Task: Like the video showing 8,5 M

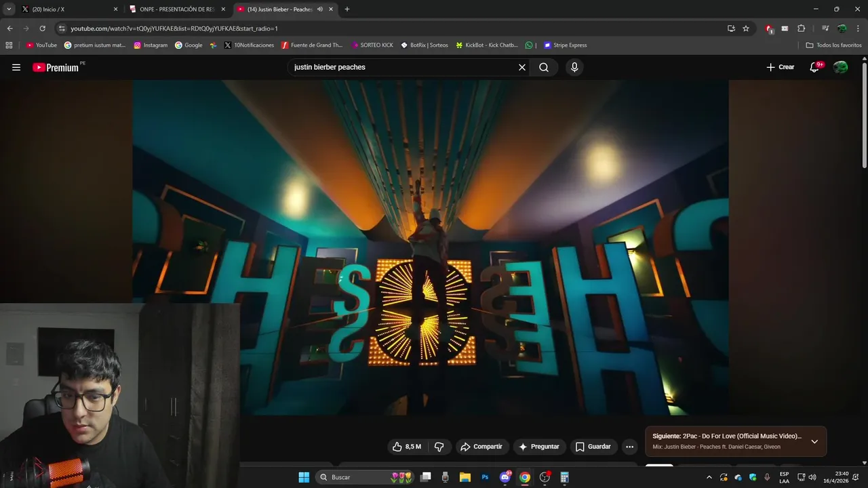Action: click(406, 447)
